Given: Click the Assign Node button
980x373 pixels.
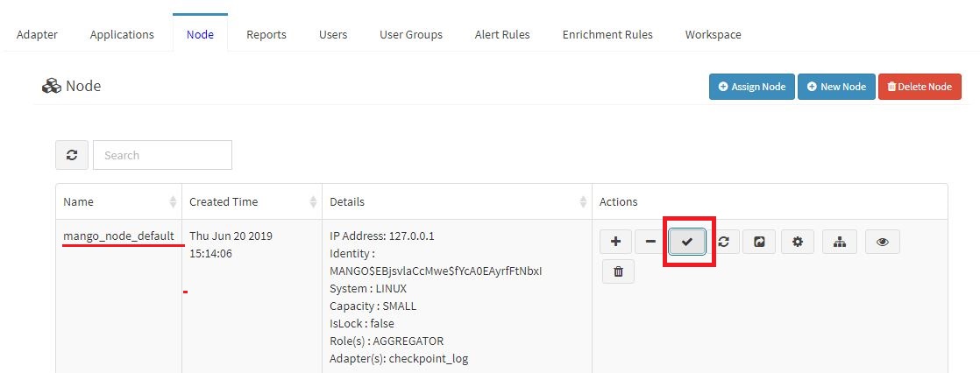Looking at the screenshot, I should click(x=752, y=87).
